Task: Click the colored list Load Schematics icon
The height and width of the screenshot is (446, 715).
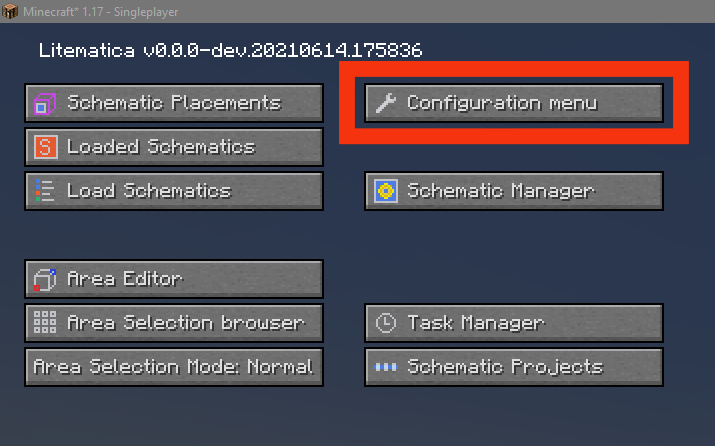Action: 45,191
